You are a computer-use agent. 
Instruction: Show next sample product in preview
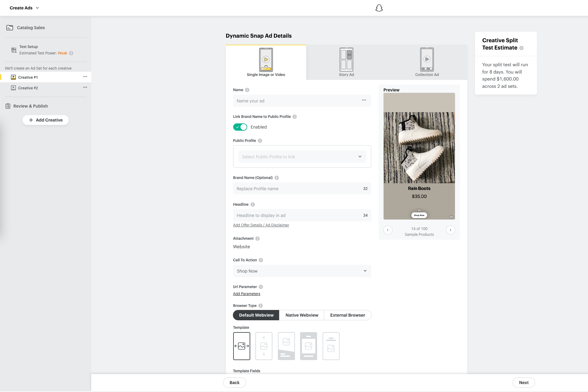[450, 230]
